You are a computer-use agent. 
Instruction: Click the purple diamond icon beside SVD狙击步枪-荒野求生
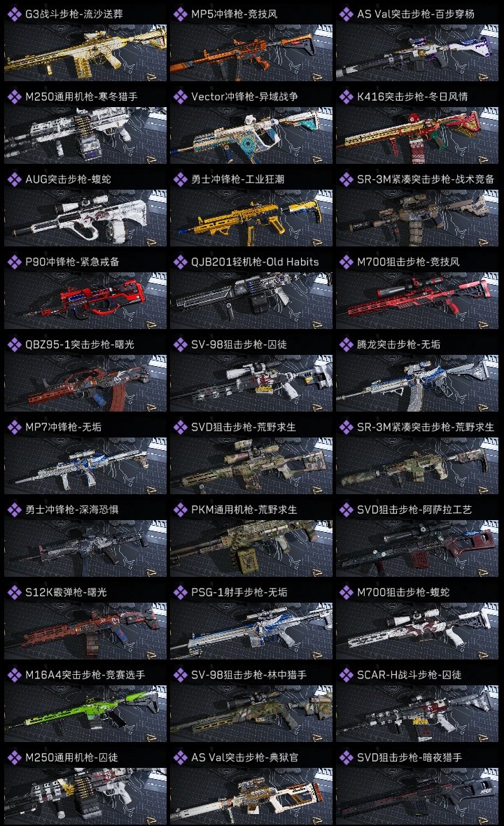[x=180, y=427]
